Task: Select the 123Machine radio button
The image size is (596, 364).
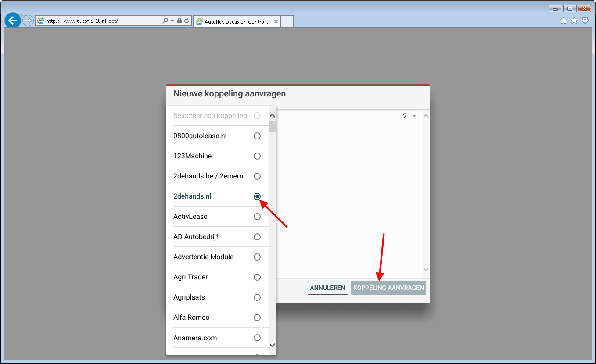Action: [257, 156]
